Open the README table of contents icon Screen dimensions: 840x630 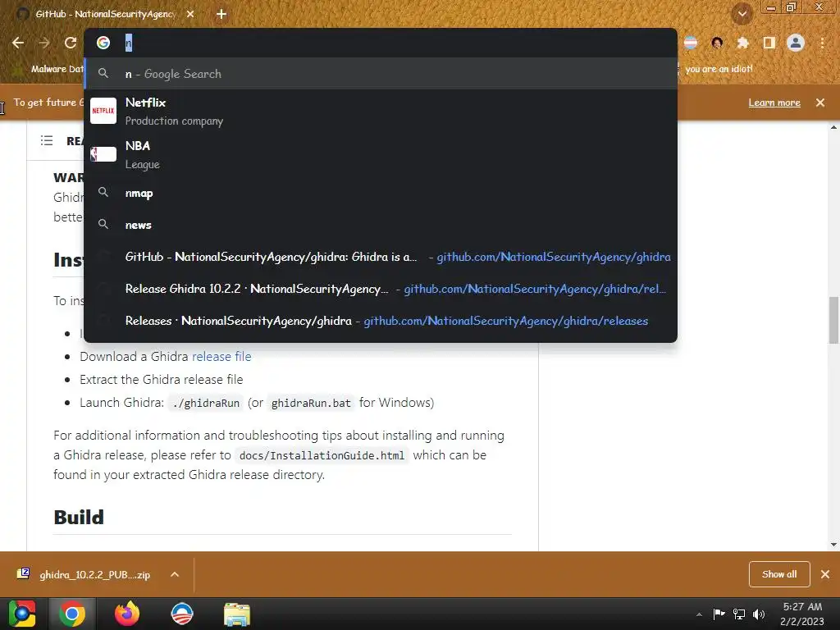coord(47,141)
